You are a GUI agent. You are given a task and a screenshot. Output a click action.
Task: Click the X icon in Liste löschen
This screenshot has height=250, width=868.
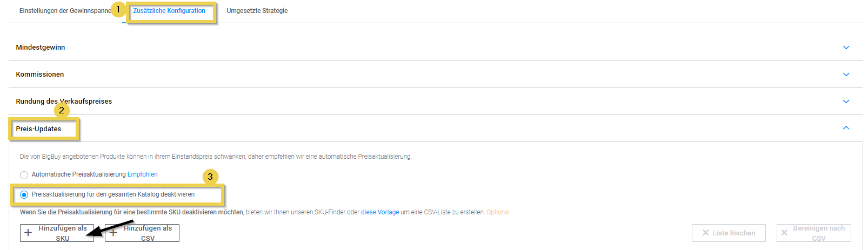[705, 233]
